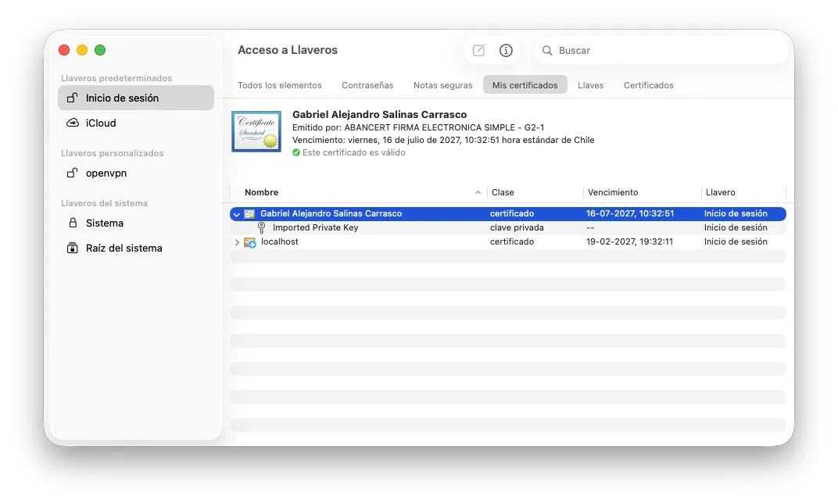Click the localhost certificate icon
Image resolution: width=838 pixels, height=504 pixels.
tap(249, 243)
